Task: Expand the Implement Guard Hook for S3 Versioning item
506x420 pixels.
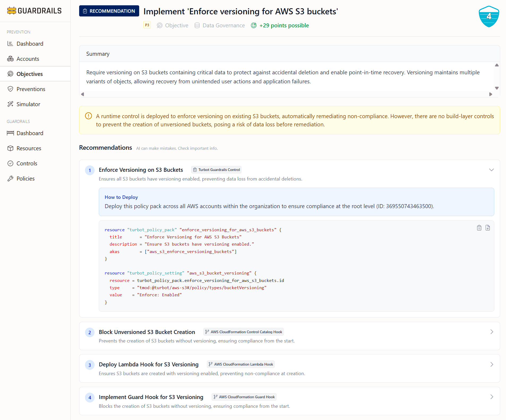Action: 492,397
